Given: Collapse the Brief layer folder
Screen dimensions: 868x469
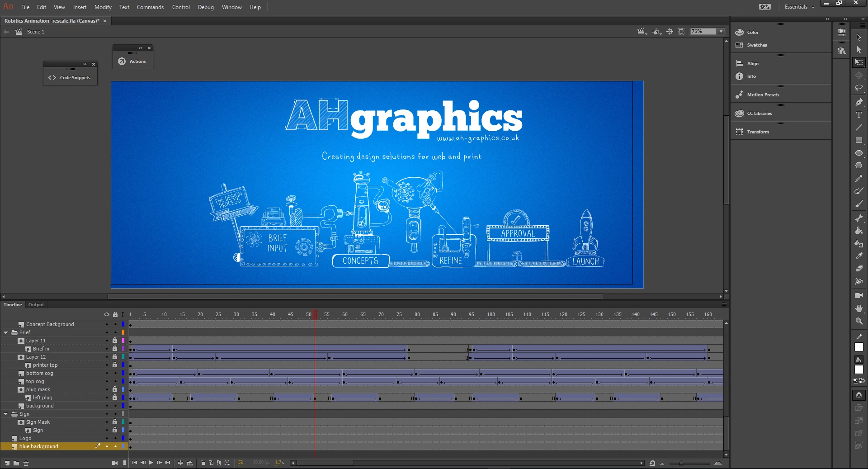Looking at the screenshot, I should [x=5, y=332].
